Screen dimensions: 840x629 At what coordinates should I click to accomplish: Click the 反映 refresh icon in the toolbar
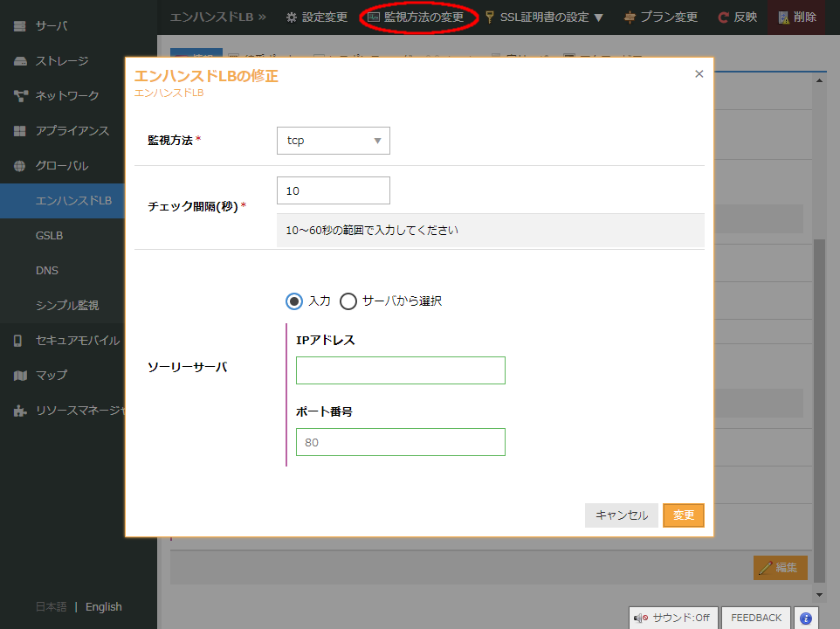coord(723,17)
